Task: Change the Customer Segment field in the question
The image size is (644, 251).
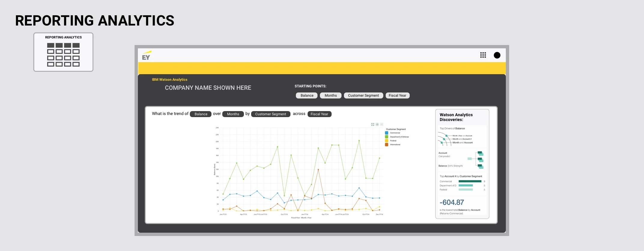Action: (x=271, y=114)
